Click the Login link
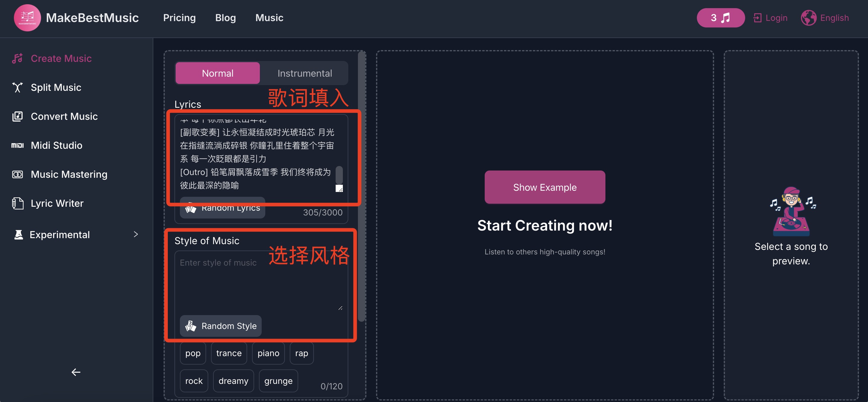 pyautogui.click(x=776, y=18)
